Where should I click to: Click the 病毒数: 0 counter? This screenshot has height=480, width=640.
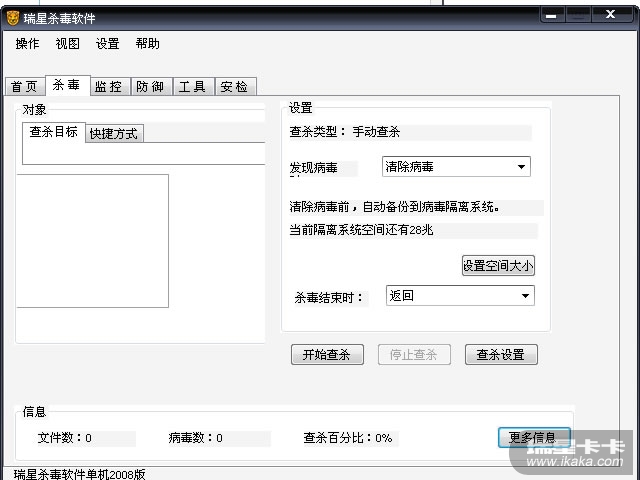pos(196,438)
